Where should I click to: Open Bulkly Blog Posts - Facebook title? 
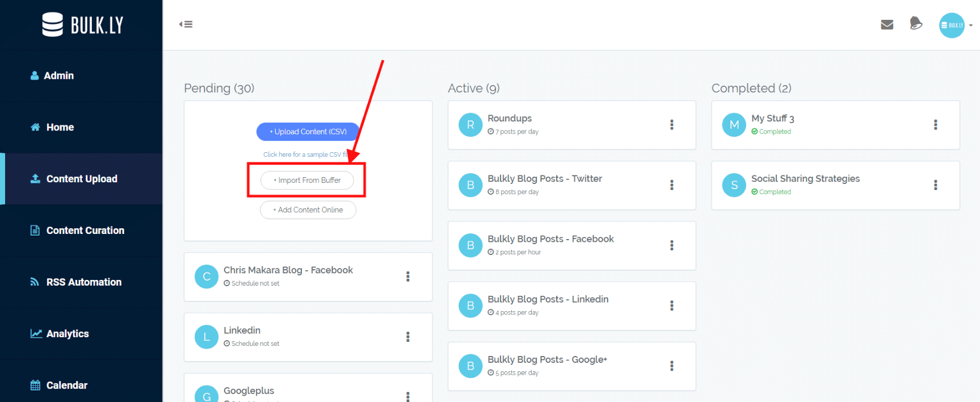(x=550, y=239)
